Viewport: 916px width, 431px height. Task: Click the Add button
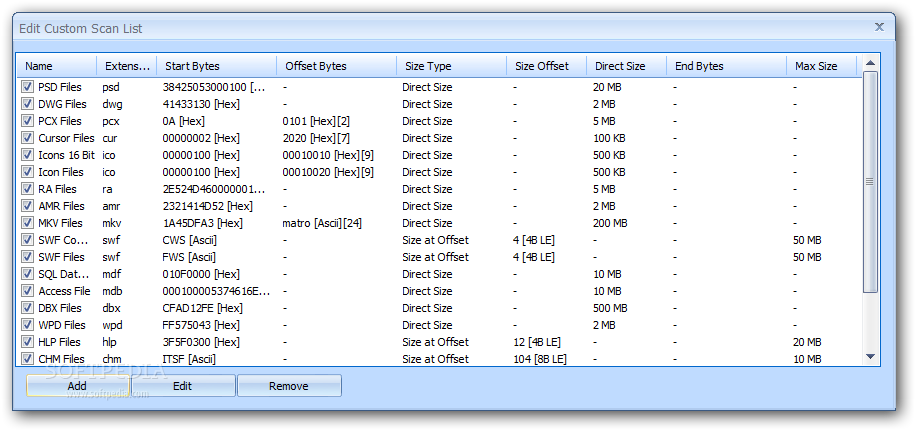pyautogui.click(x=78, y=385)
